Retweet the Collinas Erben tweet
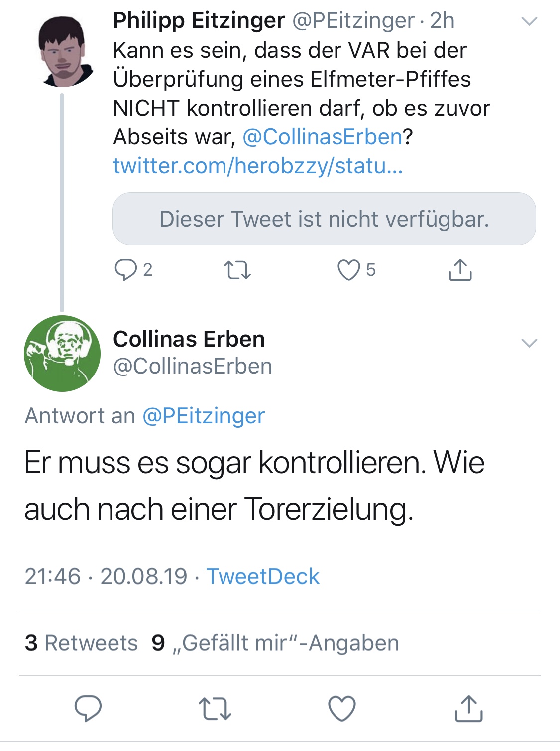560x751 pixels. (215, 708)
